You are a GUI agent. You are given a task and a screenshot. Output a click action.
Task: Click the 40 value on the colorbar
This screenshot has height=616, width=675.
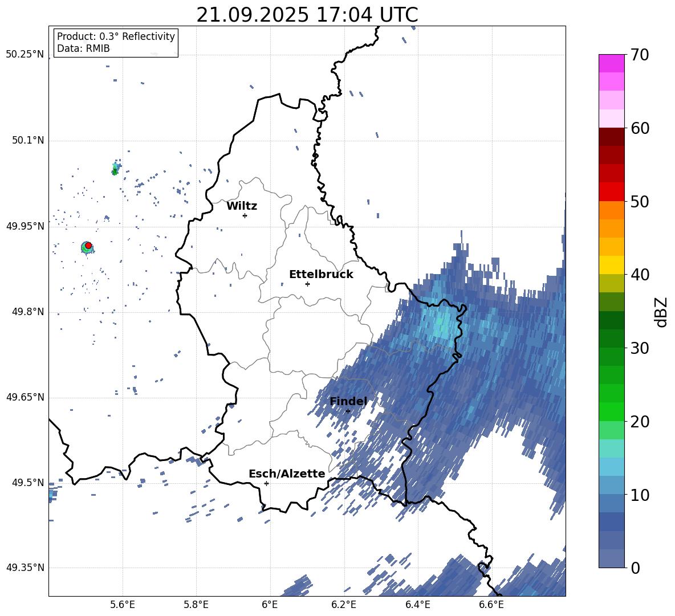[x=640, y=275]
